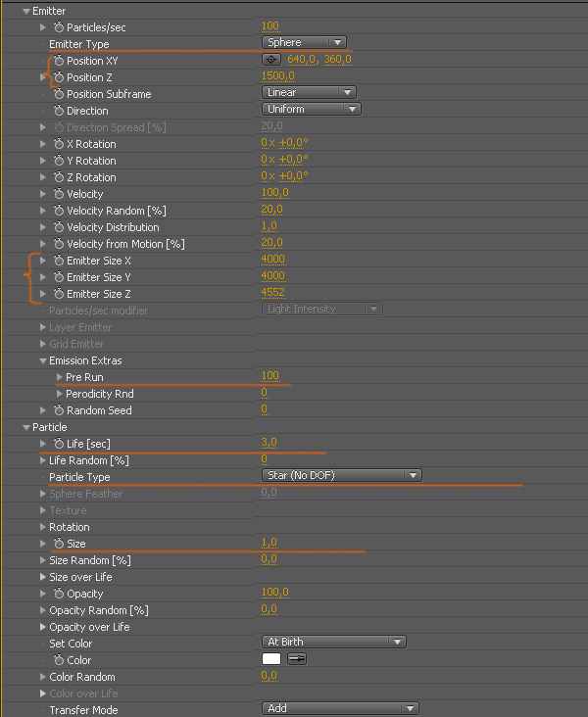Click the Pre Run value 100
The width and height of the screenshot is (588, 717).
tap(269, 376)
